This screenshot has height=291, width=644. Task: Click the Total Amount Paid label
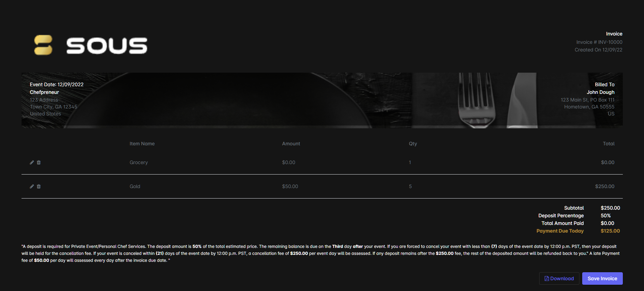click(x=562, y=223)
